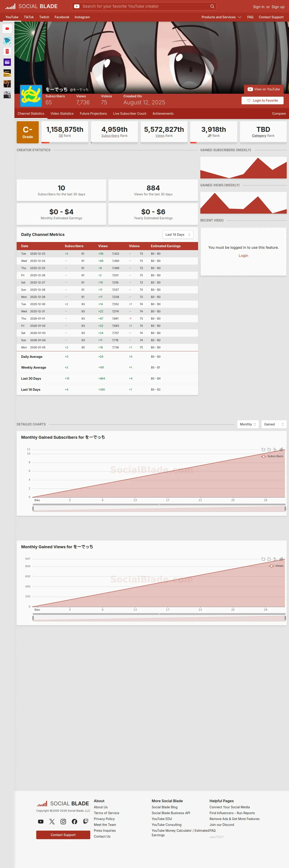Open Terms of Service footer link
The image size is (289, 868).
tap(106, 813)
